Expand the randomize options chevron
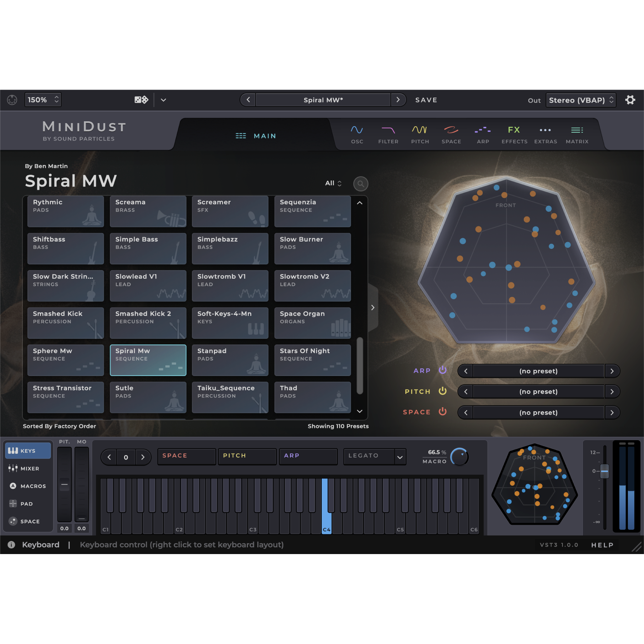The height and width of the screenshot is (644, 644). (x=163, y=100)
